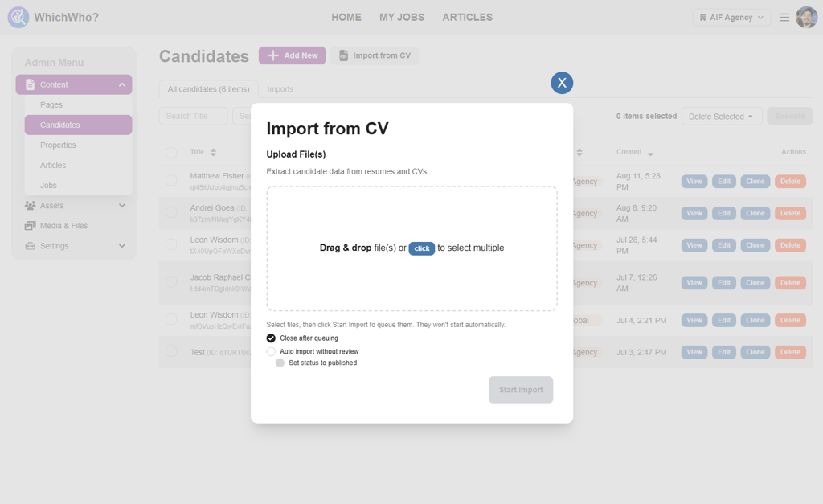Click the user profile avatar
Screen dimensions: 823x504
coord(806,16)
